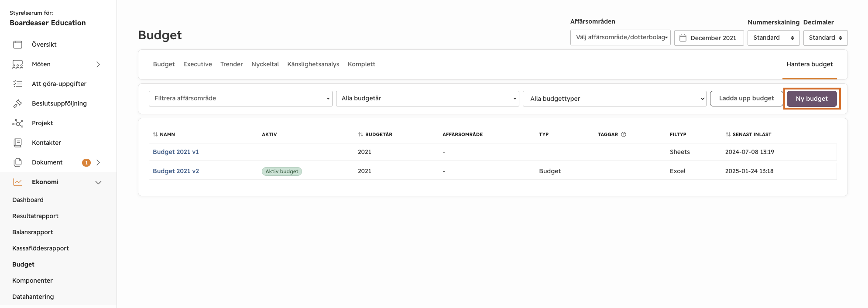868x308 pixels.
Task: Open Datahantering in the sidebar
Action: pyautogui.click(x=33, y=297)
